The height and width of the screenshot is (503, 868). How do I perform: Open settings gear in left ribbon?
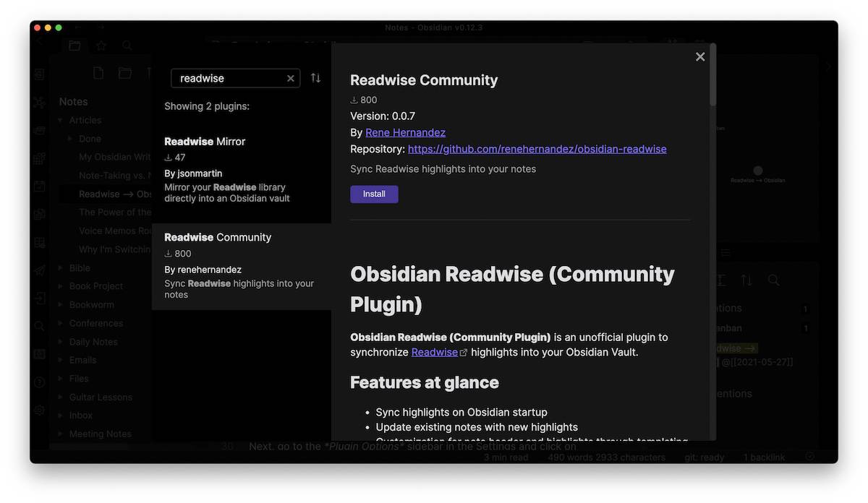click(x=39, y=410)
